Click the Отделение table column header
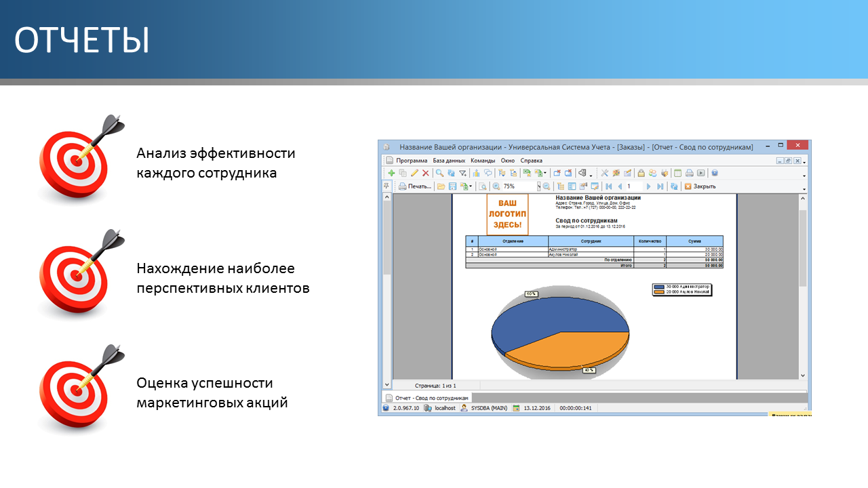The width and height of the screenshot is (868, 488). [x=513, y=241]
